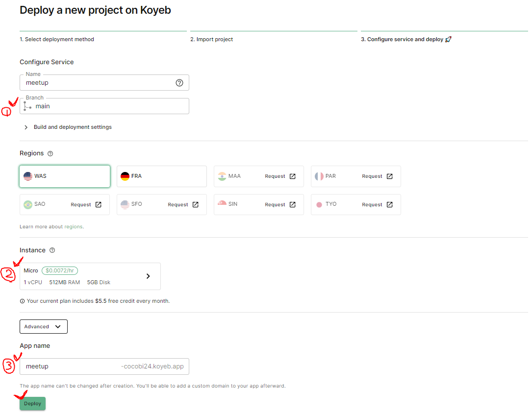This screenshot has height=415, width=532.
Task: Open external link icon for SIN request
Action: point(292,204)
